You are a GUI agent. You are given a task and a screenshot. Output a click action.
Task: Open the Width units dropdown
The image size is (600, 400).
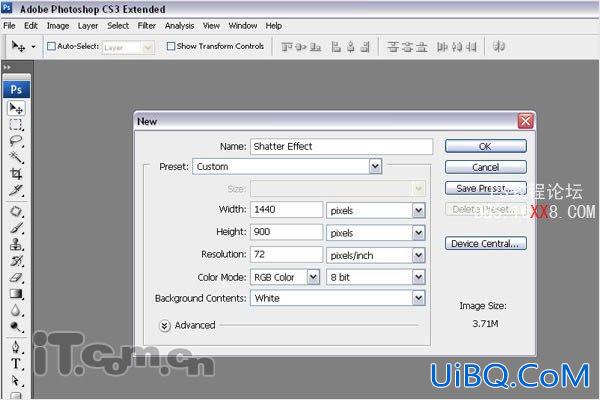tap(376, 210)
